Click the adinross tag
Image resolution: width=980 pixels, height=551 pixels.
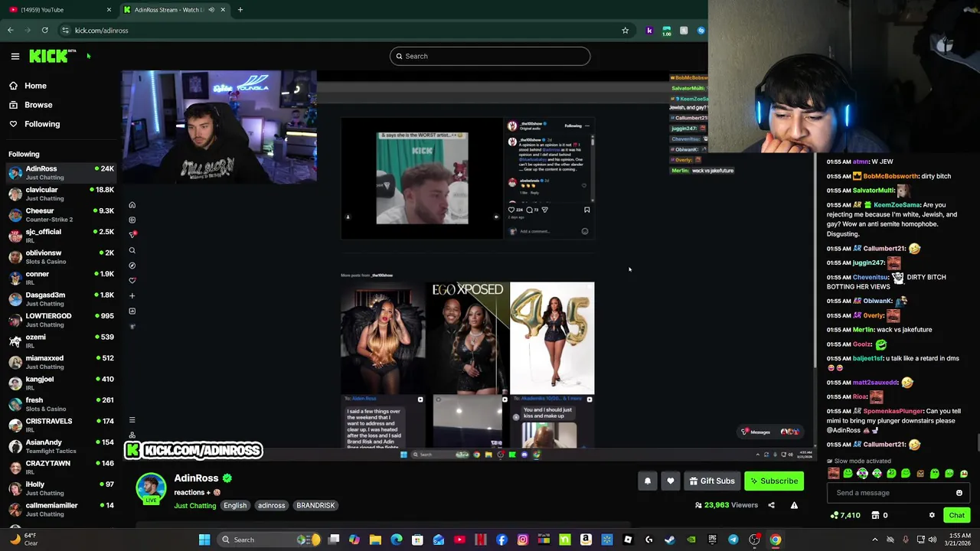point(271,506)
